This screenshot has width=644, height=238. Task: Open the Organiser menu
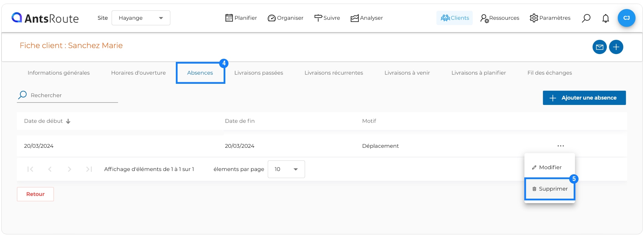285,18
